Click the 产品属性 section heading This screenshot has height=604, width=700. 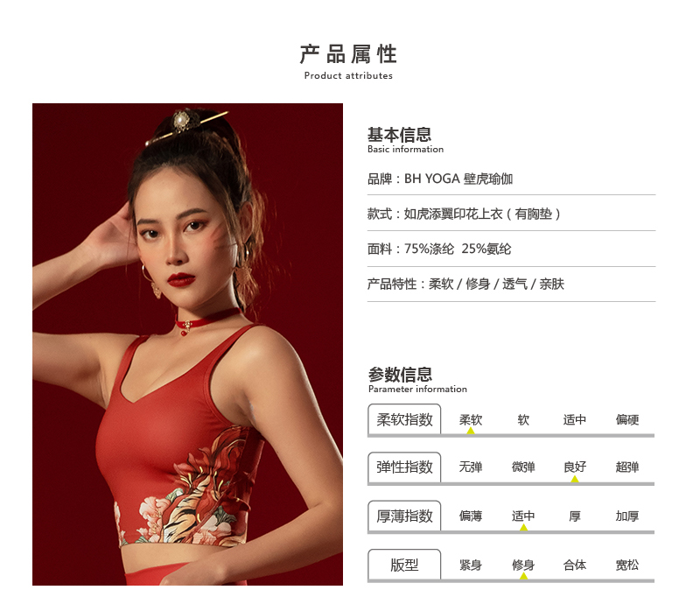point(348,54)
